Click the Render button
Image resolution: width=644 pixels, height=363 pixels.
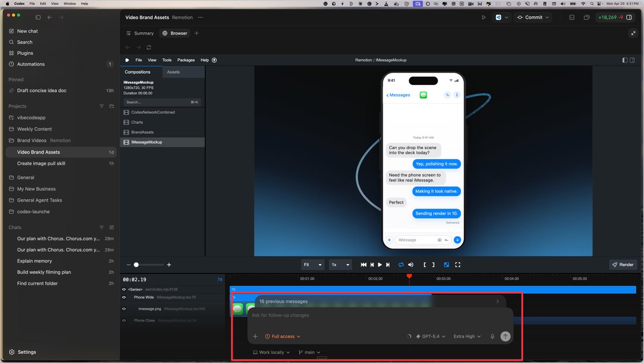(623, 265)
